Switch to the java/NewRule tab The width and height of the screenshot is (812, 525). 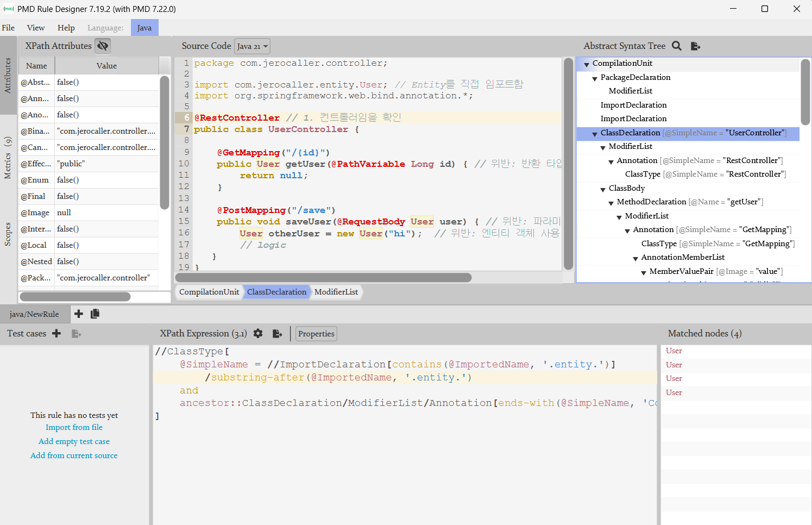pyautogui.click(x=34, y=314)
